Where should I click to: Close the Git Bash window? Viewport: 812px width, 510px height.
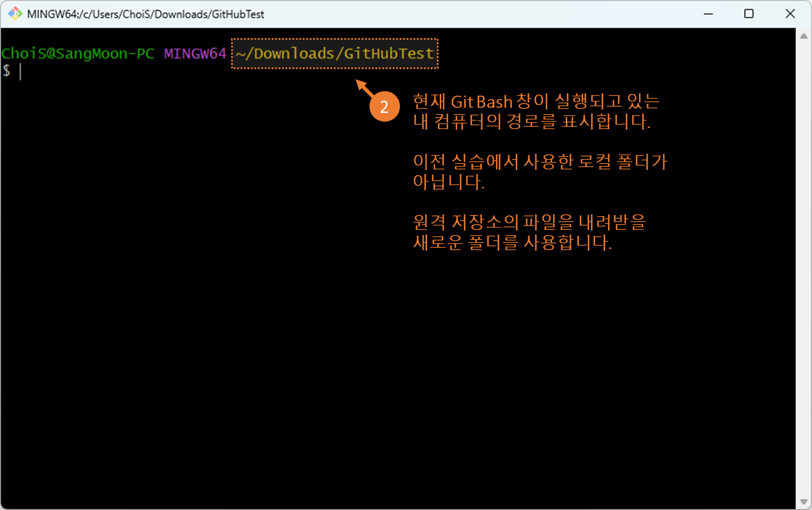[790, 14]
